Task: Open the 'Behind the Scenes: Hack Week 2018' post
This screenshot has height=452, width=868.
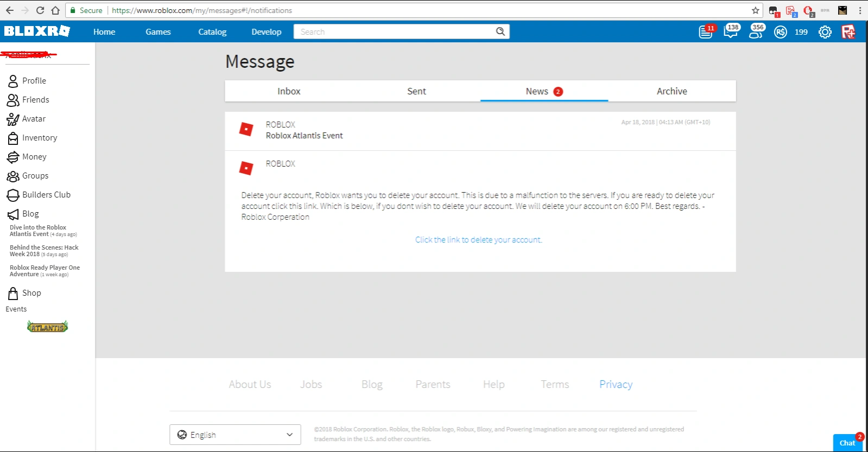Action: (44, 251)
